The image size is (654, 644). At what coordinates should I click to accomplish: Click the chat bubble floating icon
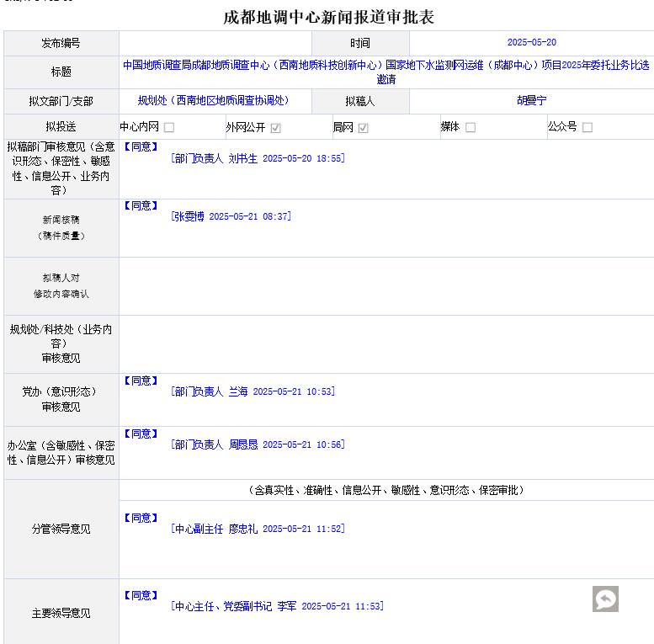605,599
